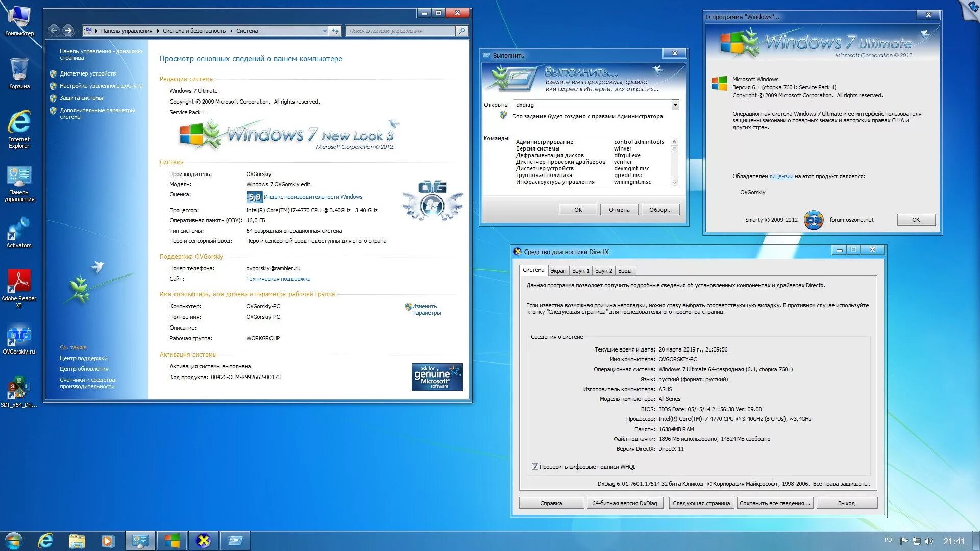Viewport: 980px width, 551px height.
Task: Expand the address bar history dropdown
Action: [325, 31]
